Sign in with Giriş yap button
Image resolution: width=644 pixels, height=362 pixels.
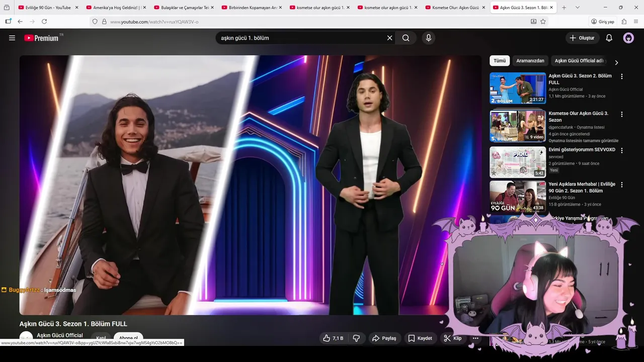coord(603,22)
